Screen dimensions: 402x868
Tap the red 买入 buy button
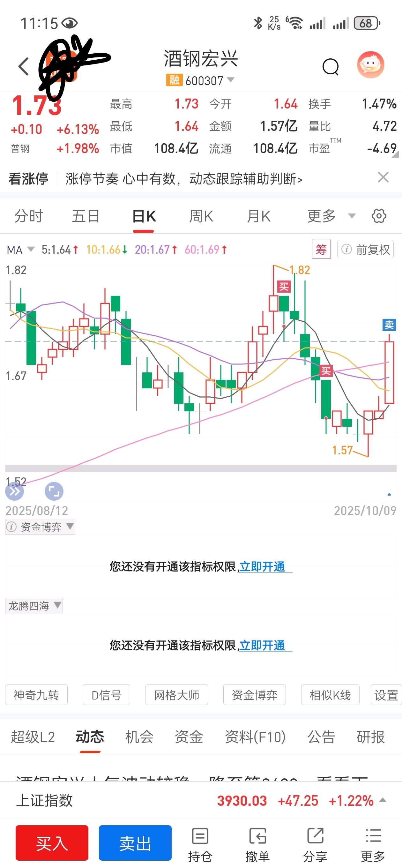[52, 843]
